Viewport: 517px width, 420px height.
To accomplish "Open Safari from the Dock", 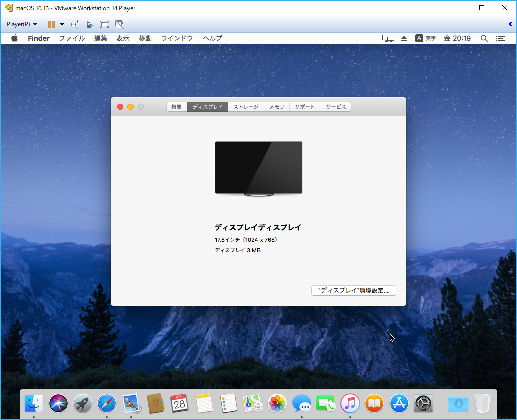I will click(x=107, y=403).
